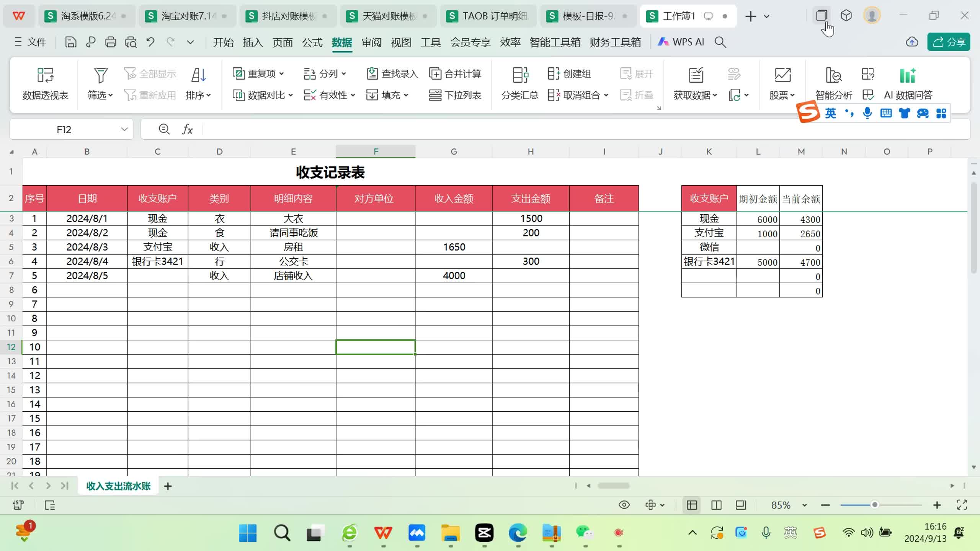Screen dimensions: 980x551
Task: Switch to Page Break view icon
Action: (716, 505)
